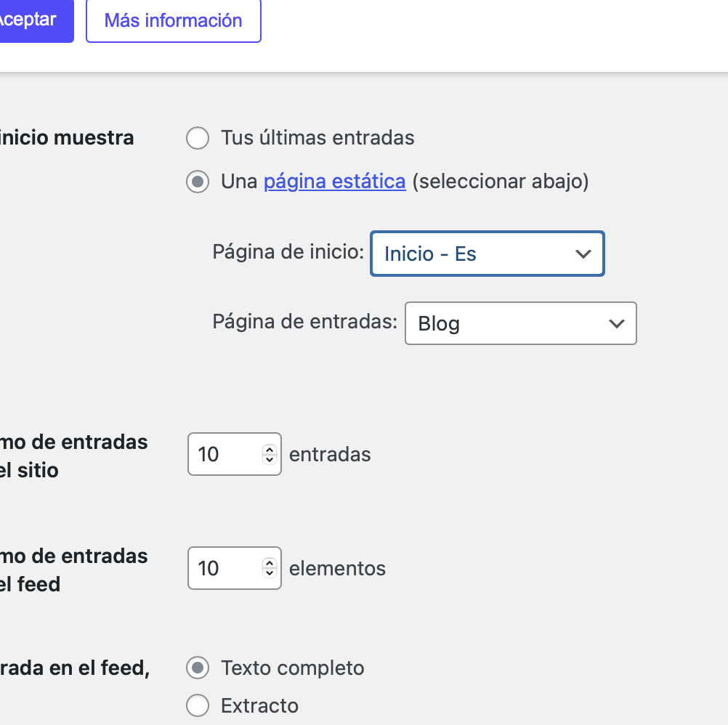Follow the 'página estática' link
The width and height of the screenshot is (728, 725).
(x=334, y=181)
